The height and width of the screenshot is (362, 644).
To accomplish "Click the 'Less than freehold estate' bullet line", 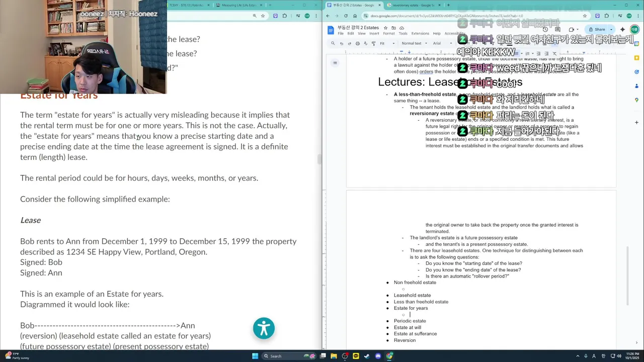I will 421,302.
